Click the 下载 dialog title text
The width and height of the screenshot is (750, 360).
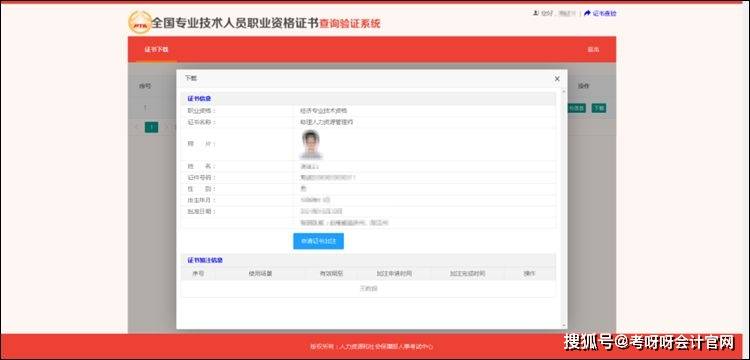coord(191,78)
